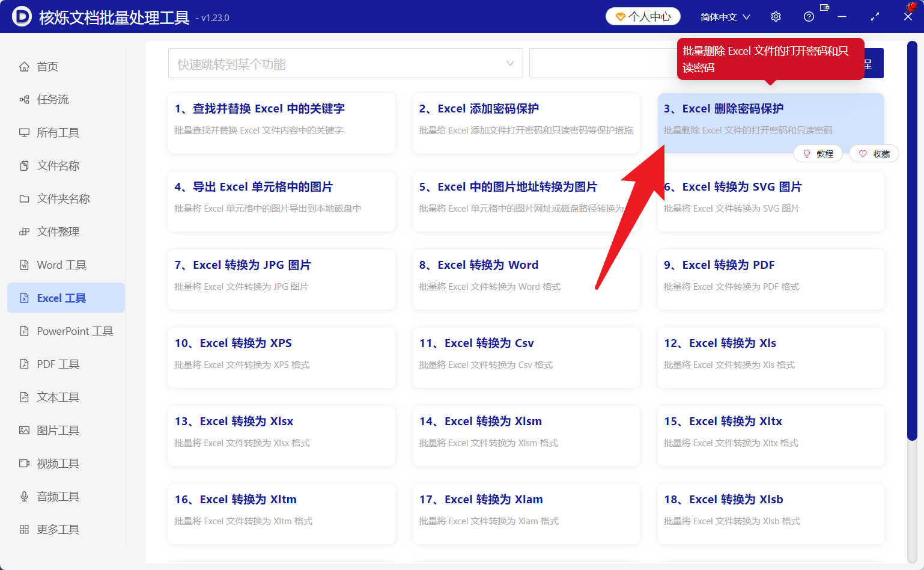Screen dimensions: 924x570
Task: Select the 图片工具 menu item
Action: pyautogui.click(x=66, y=431)
